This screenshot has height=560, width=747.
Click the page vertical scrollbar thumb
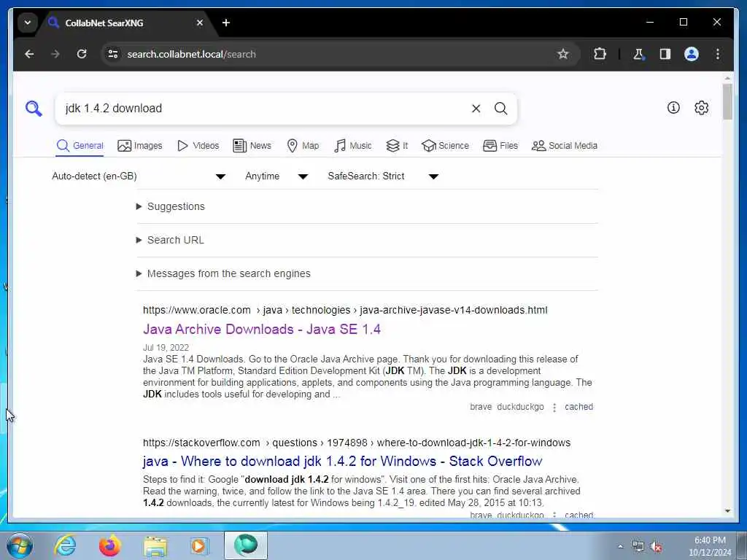coord(727,101)
